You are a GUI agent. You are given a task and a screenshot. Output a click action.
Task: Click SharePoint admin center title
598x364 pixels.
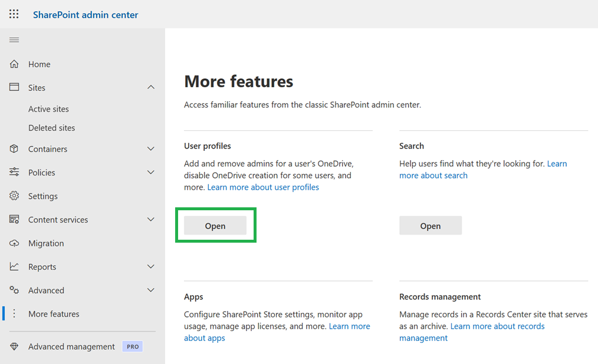tap(86, 15)
